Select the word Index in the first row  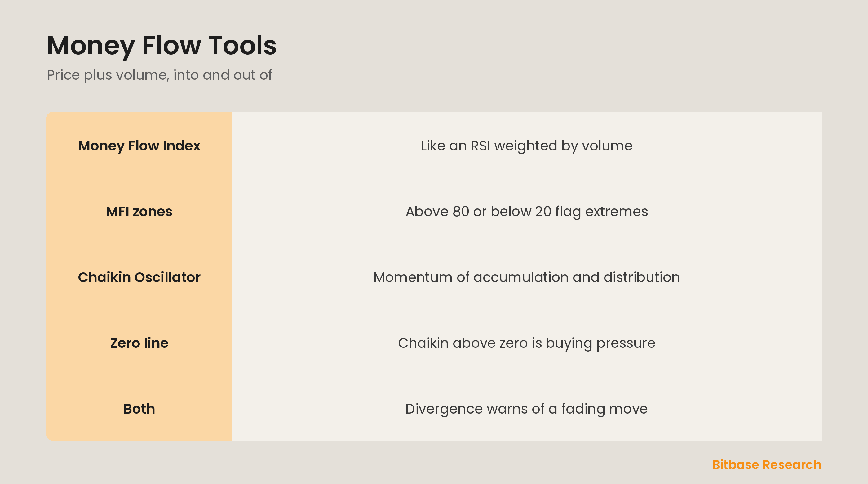pos(181,146)
